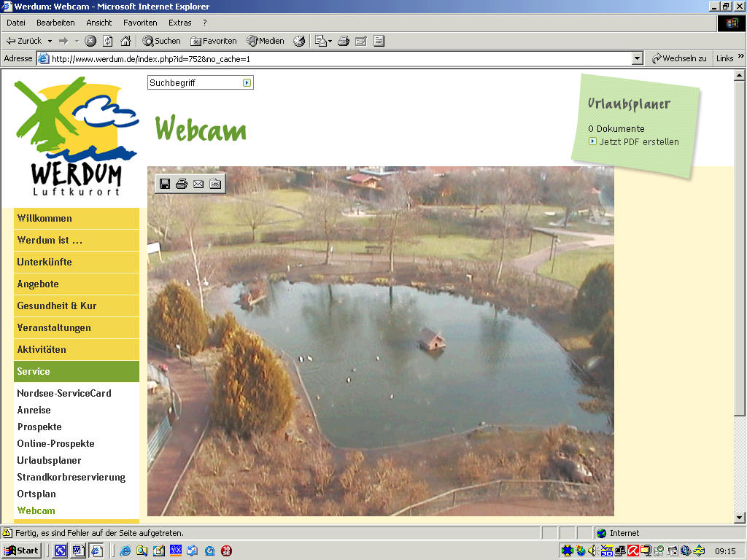Open the Urlaubsplaner link in the Service submenu
Image resolution: width=747 pixels, height=560 pixels.
pyautogui.click(x=49, y=461)
